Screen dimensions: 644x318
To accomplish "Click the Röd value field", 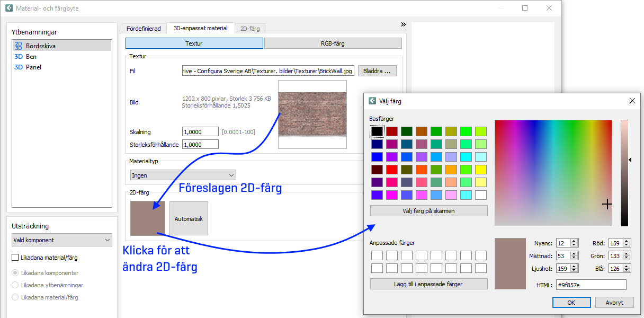I will (616, 243).
